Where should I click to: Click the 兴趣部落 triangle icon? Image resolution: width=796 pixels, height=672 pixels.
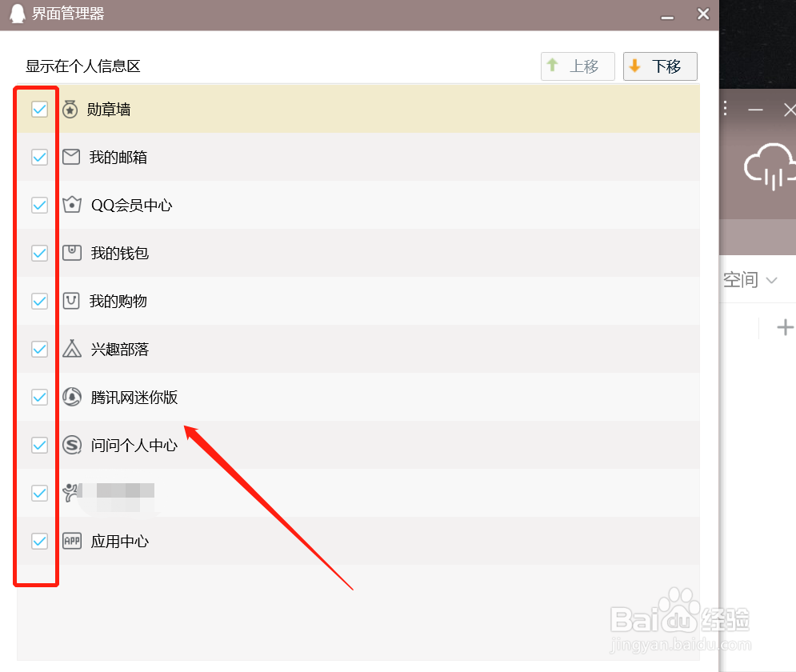click(x=71, y=349)
